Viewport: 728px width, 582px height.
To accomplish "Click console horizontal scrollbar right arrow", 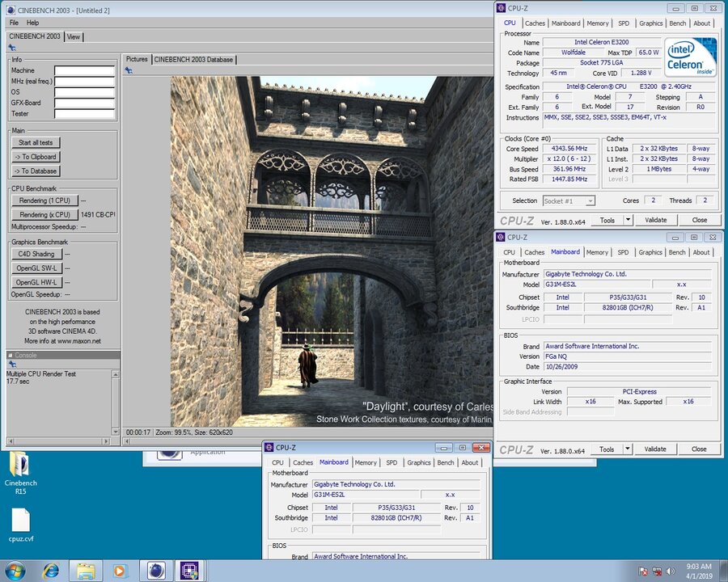I will click(106, 441).
